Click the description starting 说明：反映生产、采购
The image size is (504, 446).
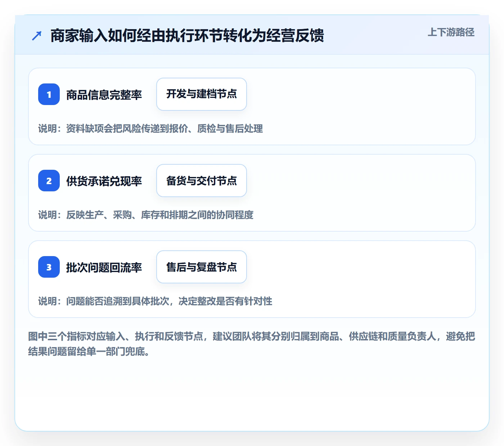pos(146,215)
